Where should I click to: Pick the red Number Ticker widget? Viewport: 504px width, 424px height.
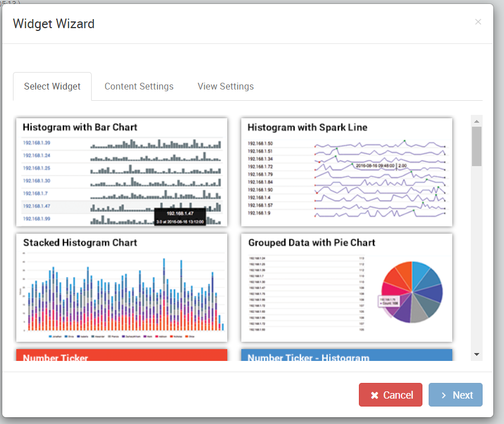[x=122, y=355]
